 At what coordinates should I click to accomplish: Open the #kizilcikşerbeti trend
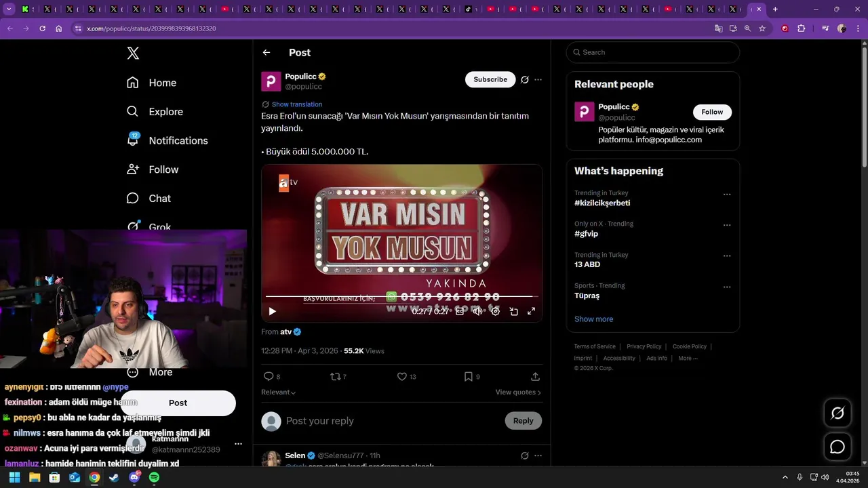(x=602, y=203)
